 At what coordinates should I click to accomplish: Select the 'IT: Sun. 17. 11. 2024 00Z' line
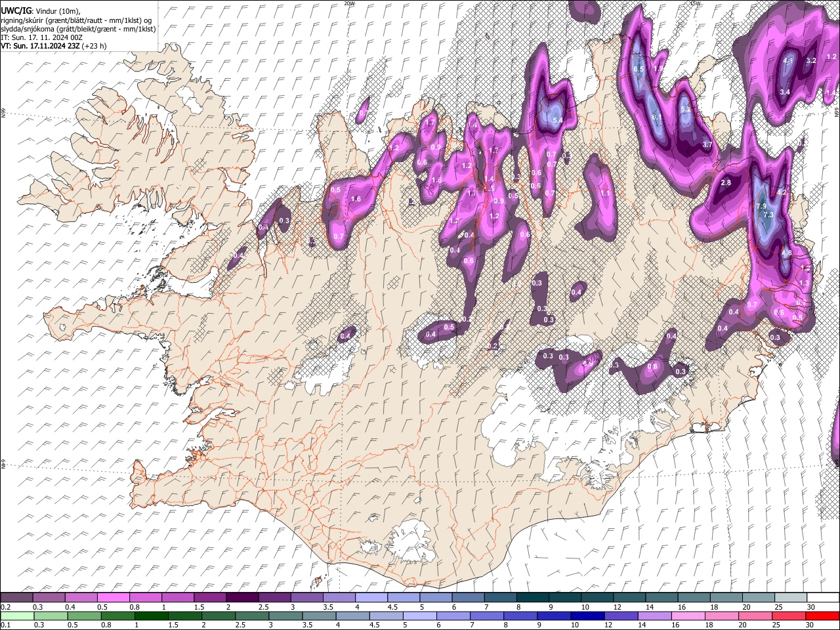pos(41,37)
